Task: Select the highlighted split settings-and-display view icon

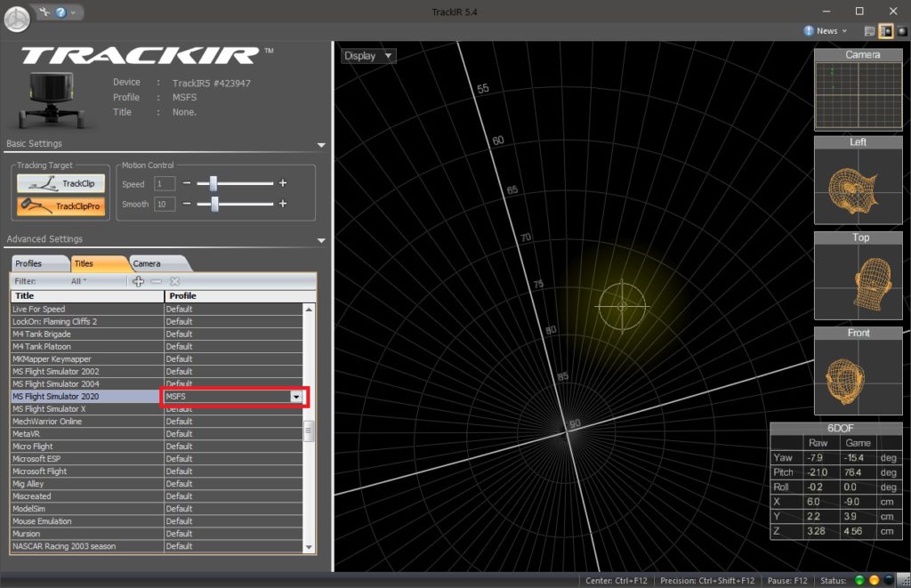Action: pos(886,31)
